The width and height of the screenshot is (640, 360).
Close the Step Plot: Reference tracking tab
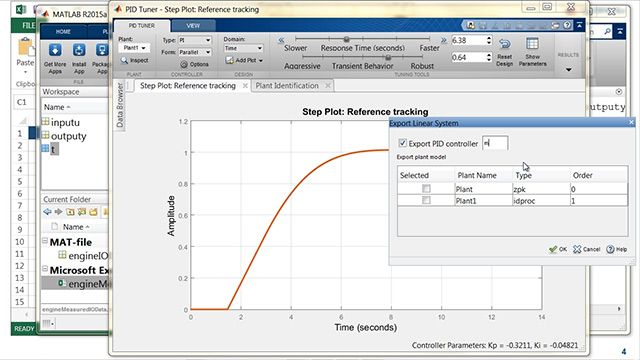click(245, 86)
